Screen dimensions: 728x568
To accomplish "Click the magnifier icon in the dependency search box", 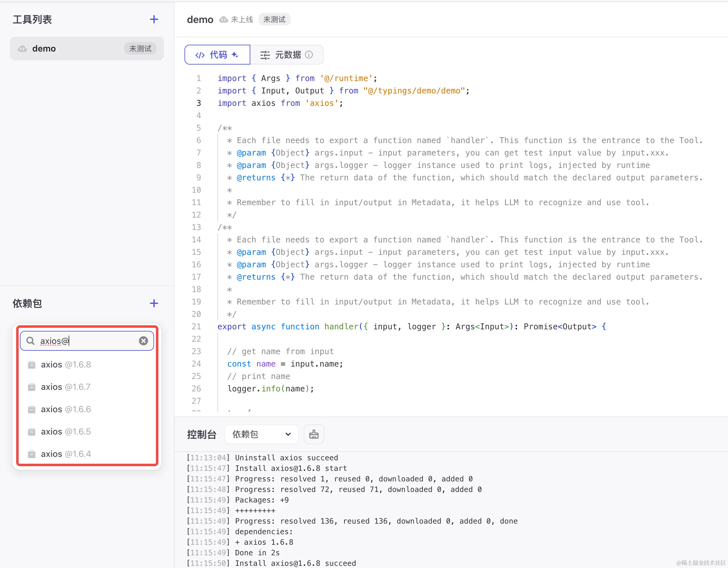I will tap(30, 341).
